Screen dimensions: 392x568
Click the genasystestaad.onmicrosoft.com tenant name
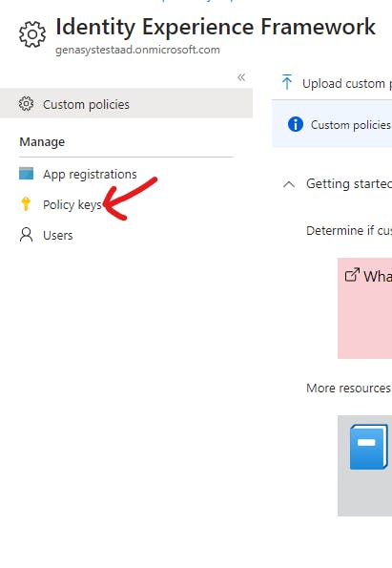tap(137, 50)
